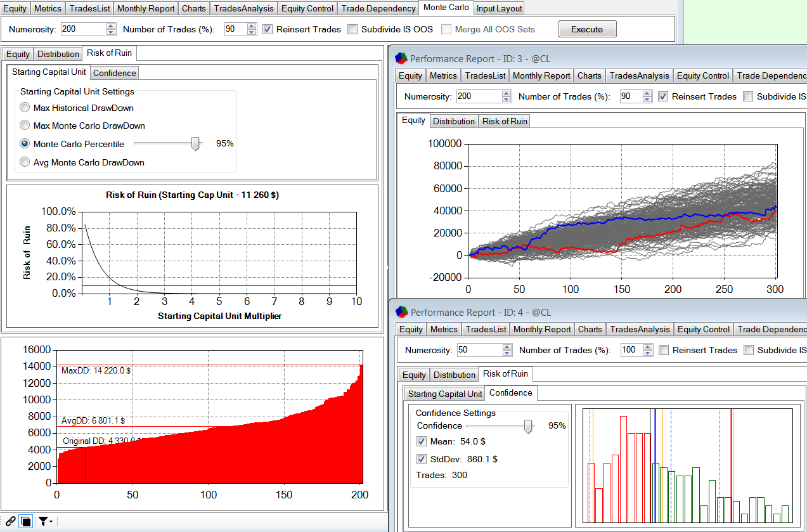Click the 'AvgDD: 6 801.1 $' label
This screenshot has height=532, width=807.
[93, 420]
